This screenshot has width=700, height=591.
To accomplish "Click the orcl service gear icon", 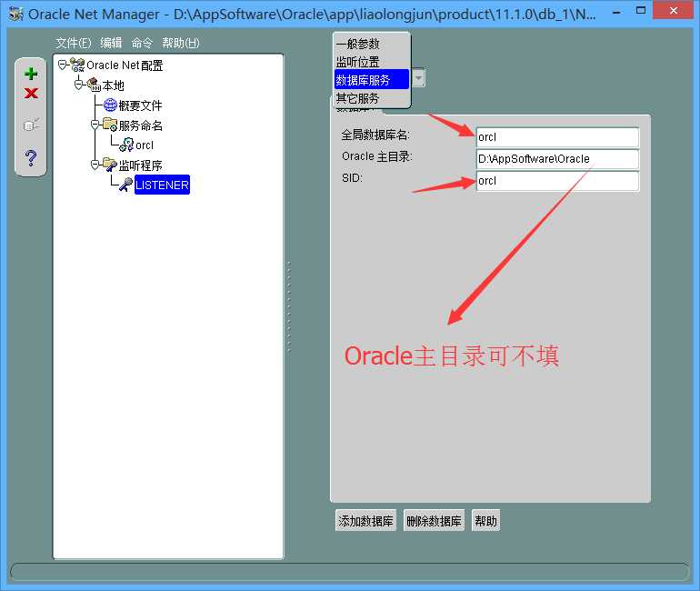I will coord(126,145).
